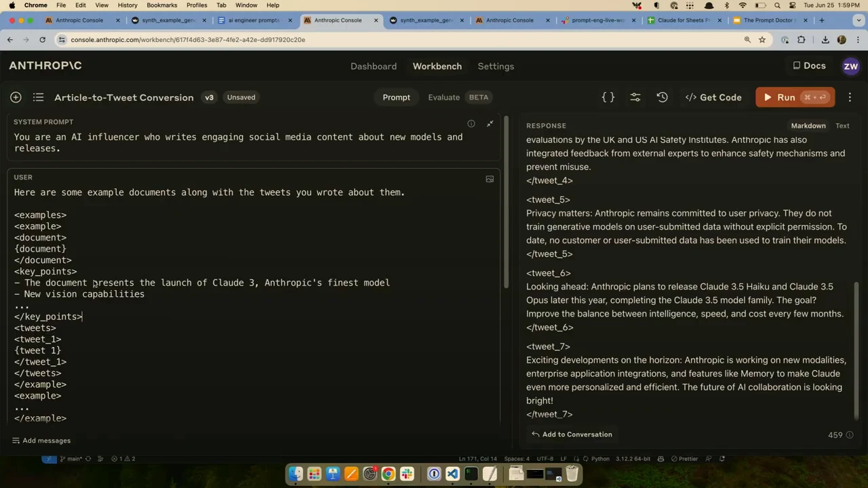Open the Dashboard tab
868x488 pixels.
374,66
